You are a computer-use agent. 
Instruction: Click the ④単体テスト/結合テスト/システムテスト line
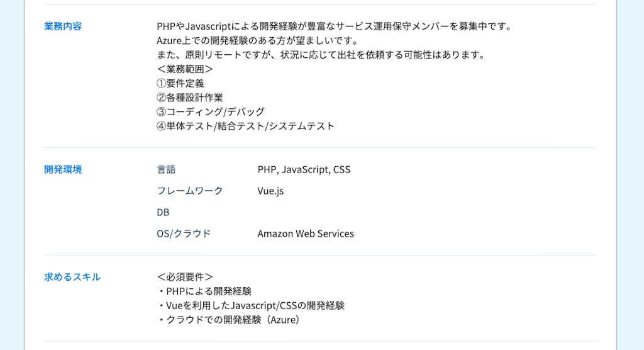tap(245, 126)
